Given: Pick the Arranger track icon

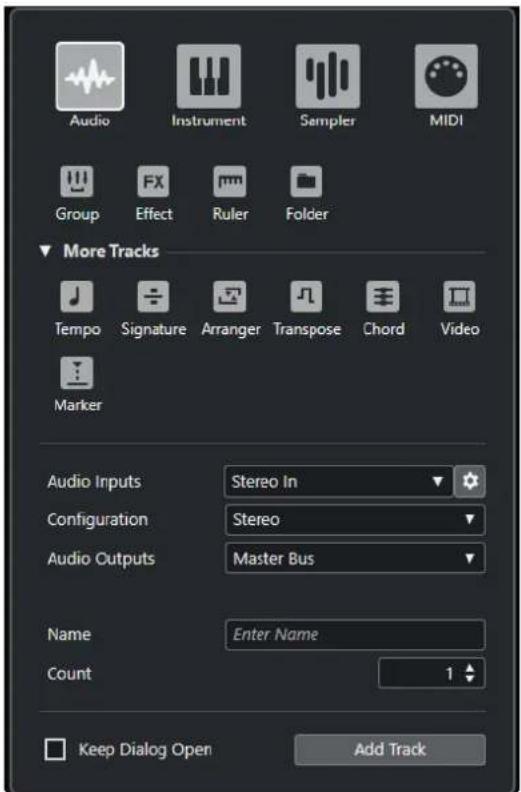Looking at the screenshot, I should (x=230, y=296).
